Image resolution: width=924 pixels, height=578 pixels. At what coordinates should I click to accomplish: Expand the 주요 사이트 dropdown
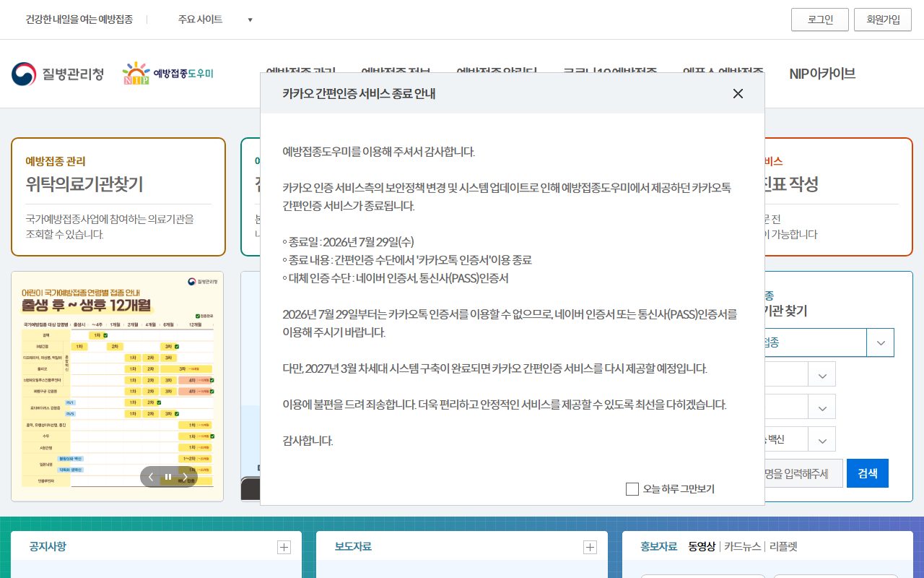[x=215, y=20]
